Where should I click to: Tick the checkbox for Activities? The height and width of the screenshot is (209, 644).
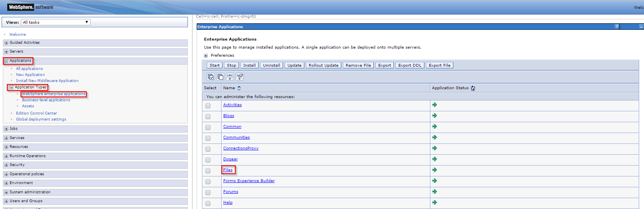[208, 106]
